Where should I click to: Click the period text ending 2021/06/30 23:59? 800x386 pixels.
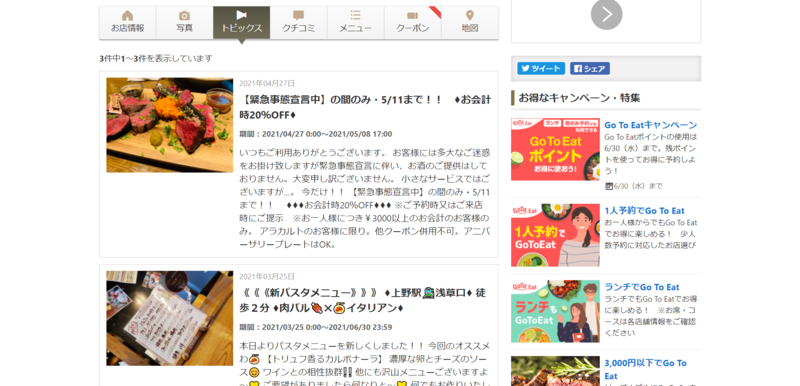(x=316, y=327)
